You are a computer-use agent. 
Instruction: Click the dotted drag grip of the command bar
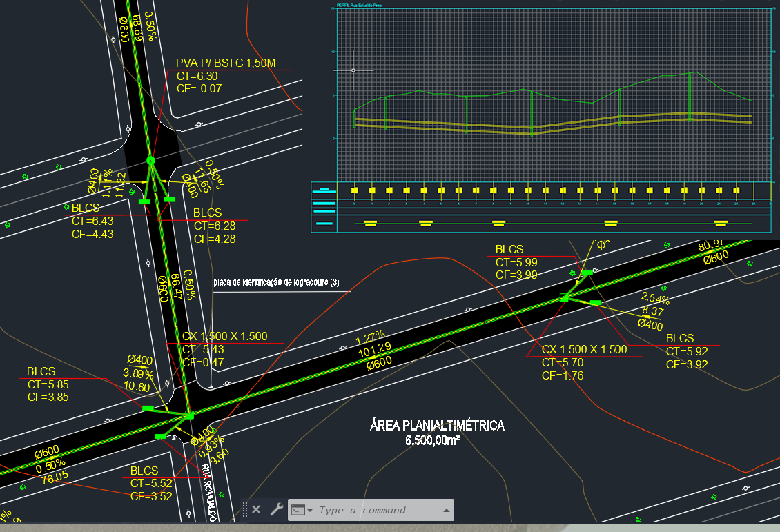point(246,509)
